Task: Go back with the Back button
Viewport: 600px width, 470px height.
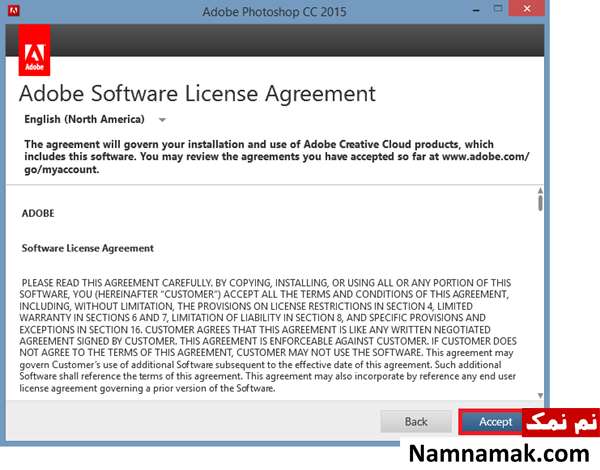Action: [x=416, y=422]
